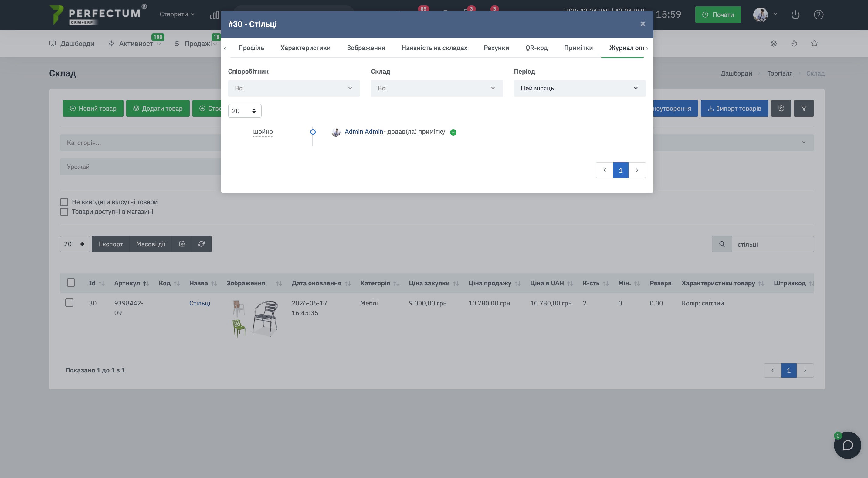
Task: Click the power logout icon
Action: point(795,15)
